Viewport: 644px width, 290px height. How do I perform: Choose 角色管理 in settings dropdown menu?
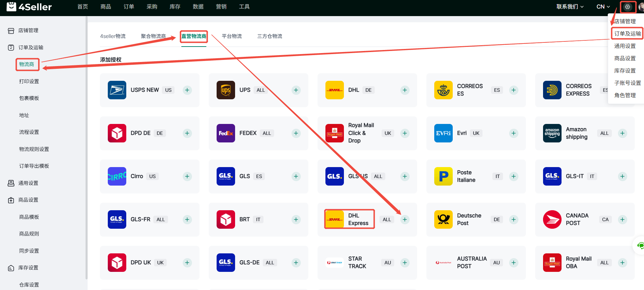(625, 95)
